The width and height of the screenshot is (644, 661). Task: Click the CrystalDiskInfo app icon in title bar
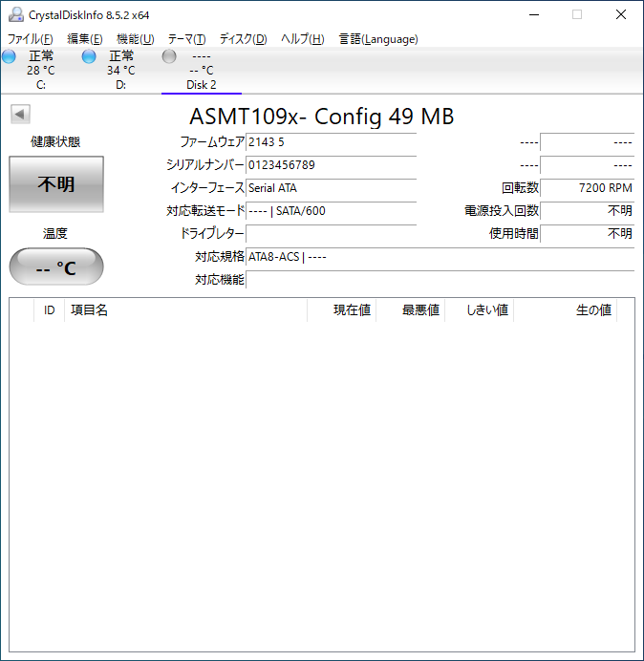pyautogui.click(x=16, y=14)
